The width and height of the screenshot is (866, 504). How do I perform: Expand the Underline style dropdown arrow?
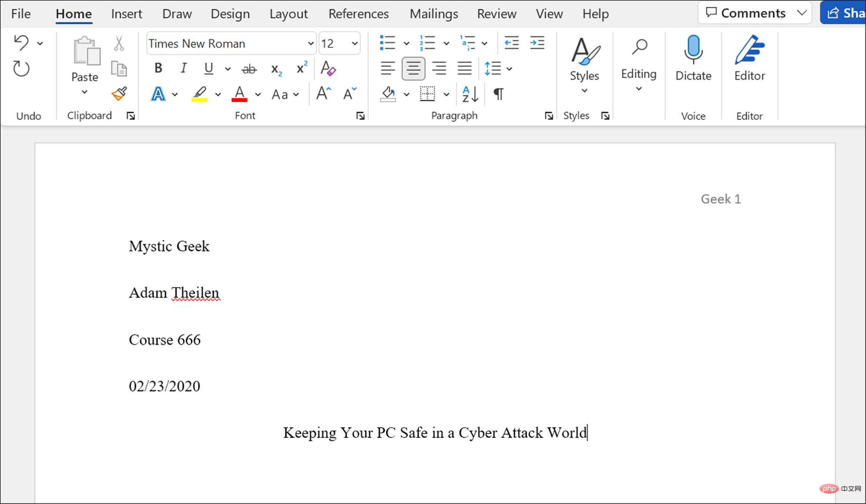227,68
